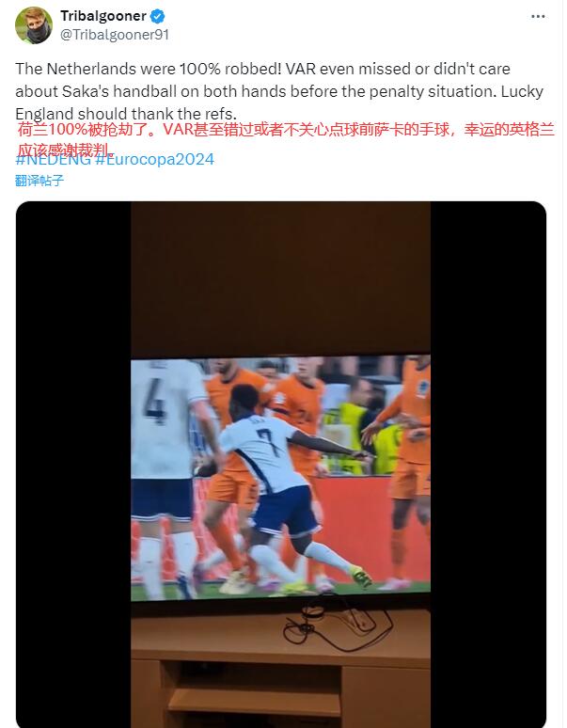Open the three-dot more options menu
Viewport: 567px width, 728px height.
tap(538, 16)
